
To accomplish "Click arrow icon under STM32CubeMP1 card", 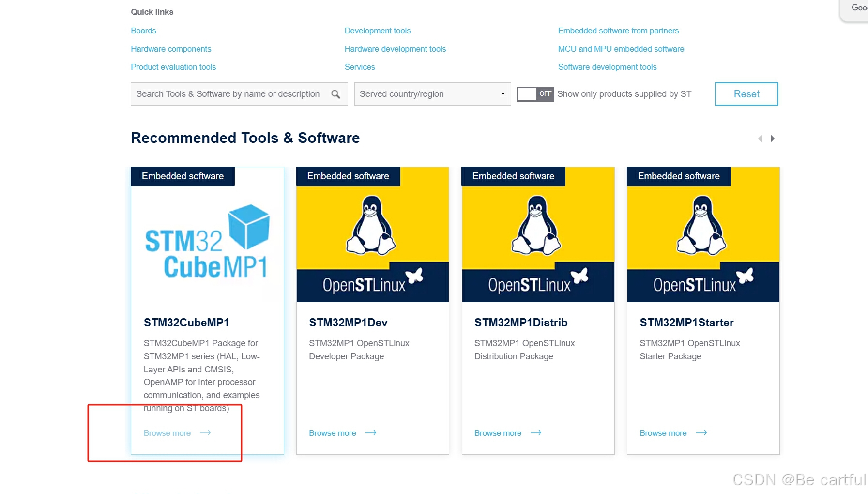I will click(x=205, y=432).
